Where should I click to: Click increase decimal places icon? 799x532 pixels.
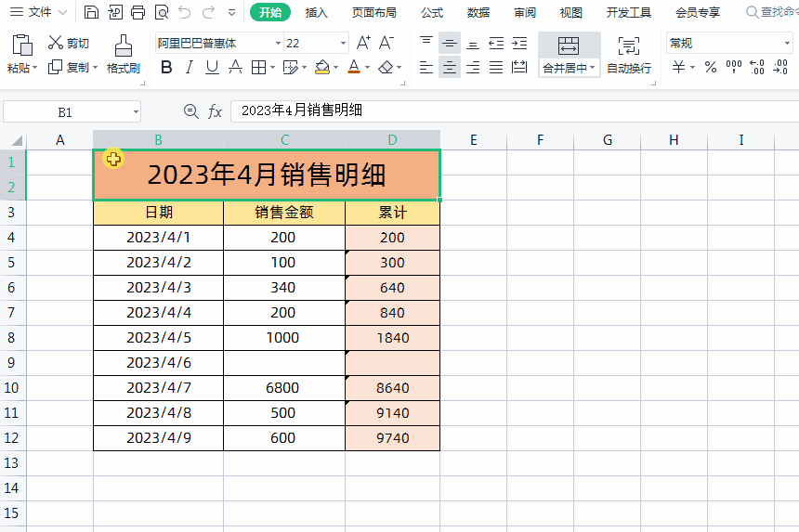[x=756, y=67]
